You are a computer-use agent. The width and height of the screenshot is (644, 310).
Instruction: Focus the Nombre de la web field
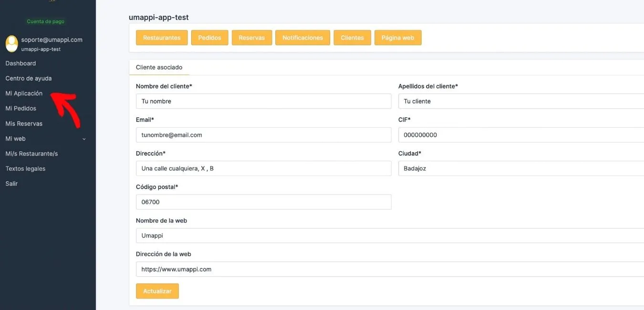pos(390,236)
